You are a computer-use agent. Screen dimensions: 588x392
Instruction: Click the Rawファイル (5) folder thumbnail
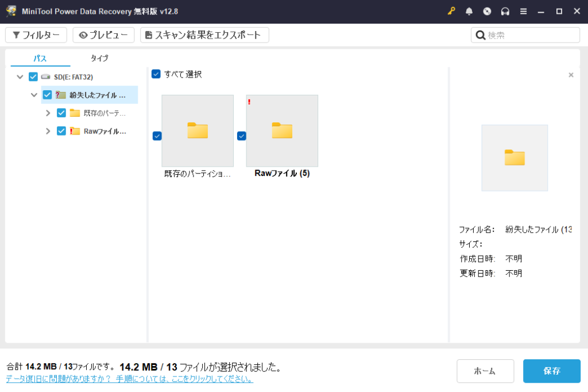pyautogui.click(x=282, y=131)
